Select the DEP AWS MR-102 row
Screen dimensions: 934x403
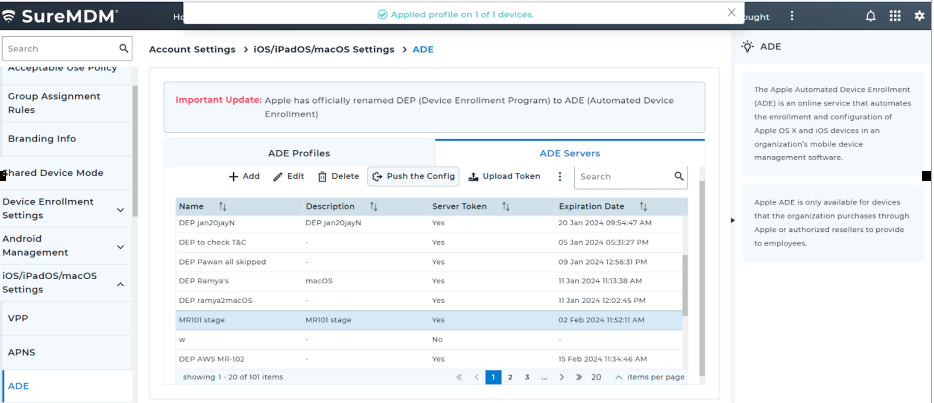click(429, 359)
